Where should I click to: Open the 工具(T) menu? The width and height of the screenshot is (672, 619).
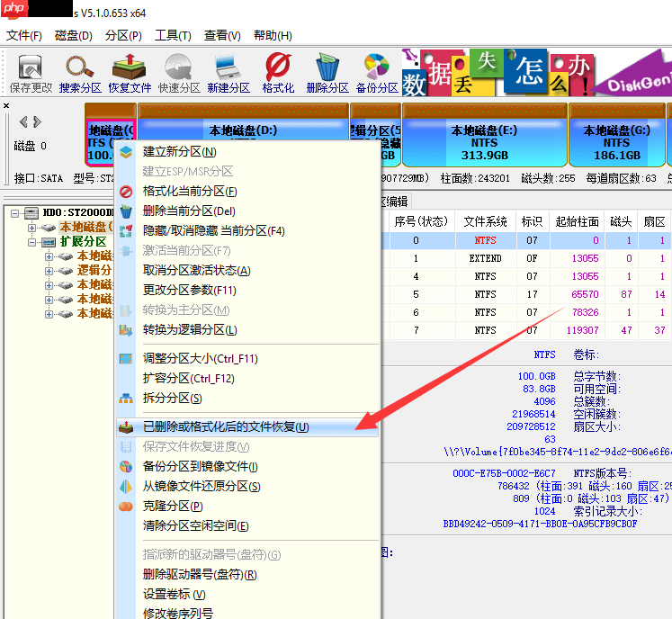[x=173, y=36]
